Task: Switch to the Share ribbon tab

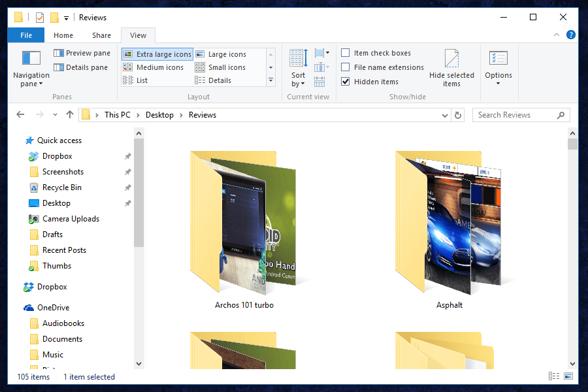Action: pos(101,35)
